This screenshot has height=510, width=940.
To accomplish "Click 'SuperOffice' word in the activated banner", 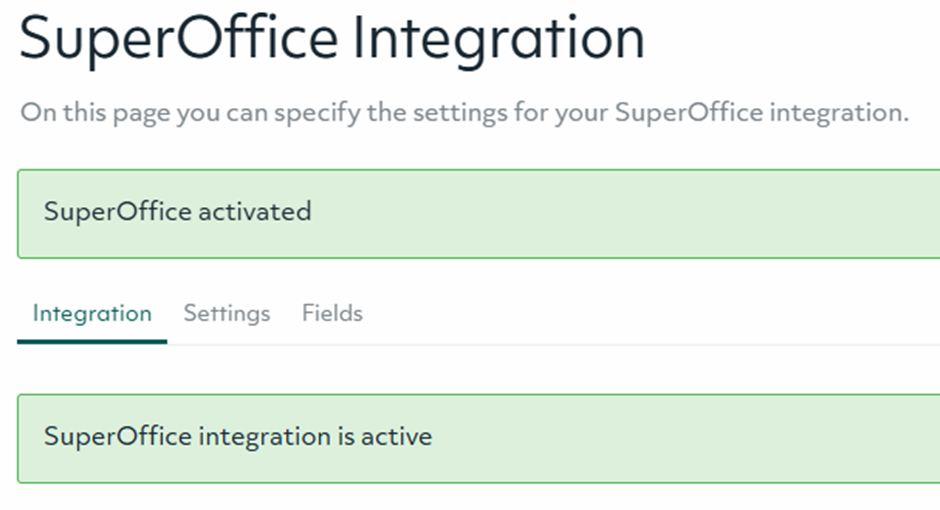I will pos(117,212).
